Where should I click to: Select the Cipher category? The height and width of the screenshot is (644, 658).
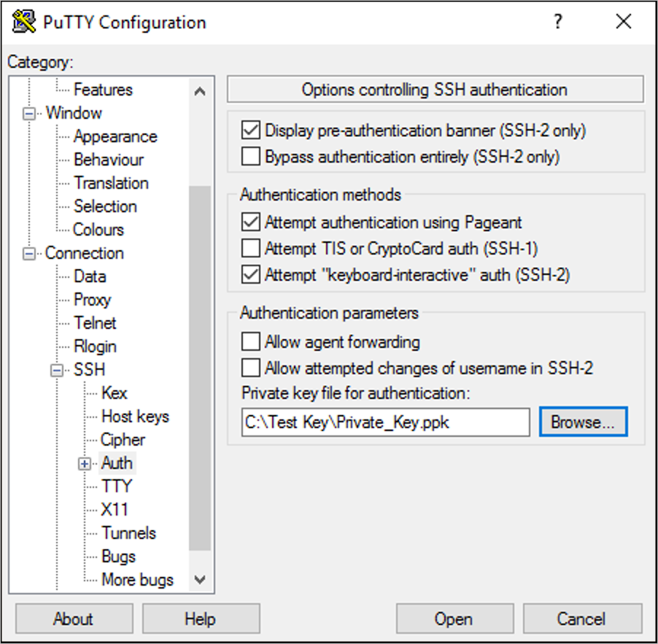pos(122,440)
